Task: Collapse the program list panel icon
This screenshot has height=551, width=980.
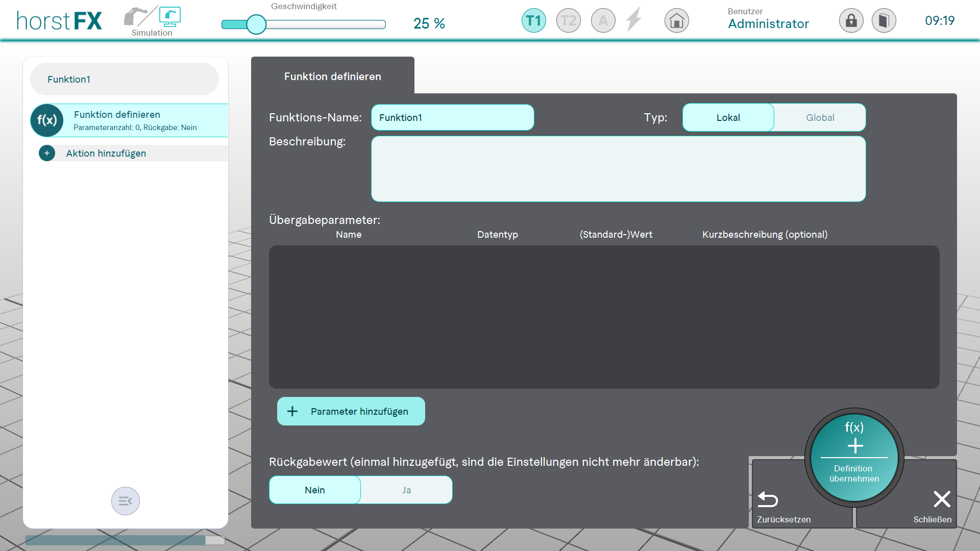Action: point(125,501)
